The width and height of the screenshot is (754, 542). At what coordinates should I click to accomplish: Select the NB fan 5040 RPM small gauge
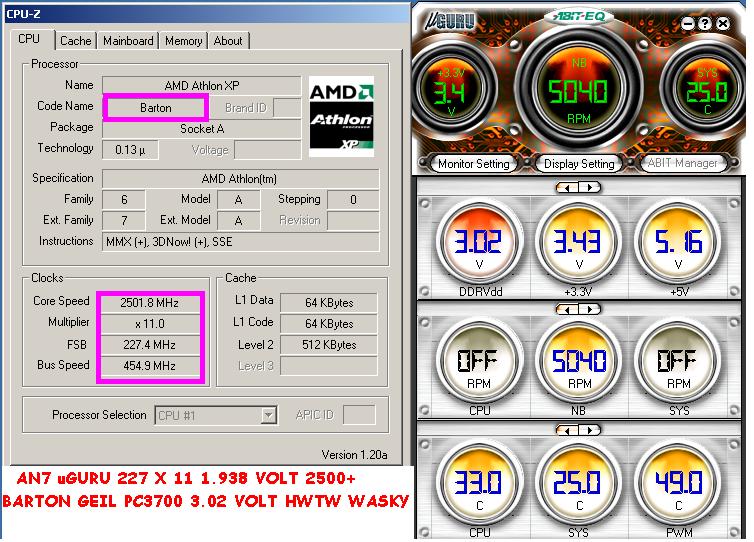579,360
